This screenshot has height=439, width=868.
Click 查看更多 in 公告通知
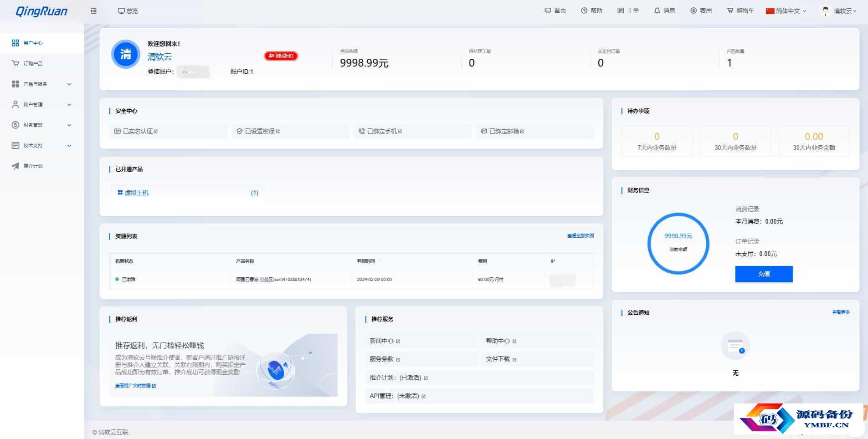click(x=841, y=312)
